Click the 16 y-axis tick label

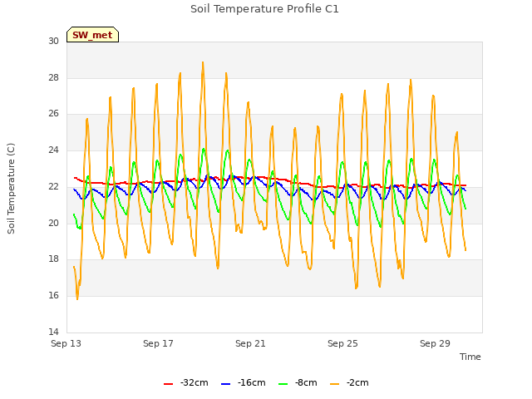coord(53,296)
